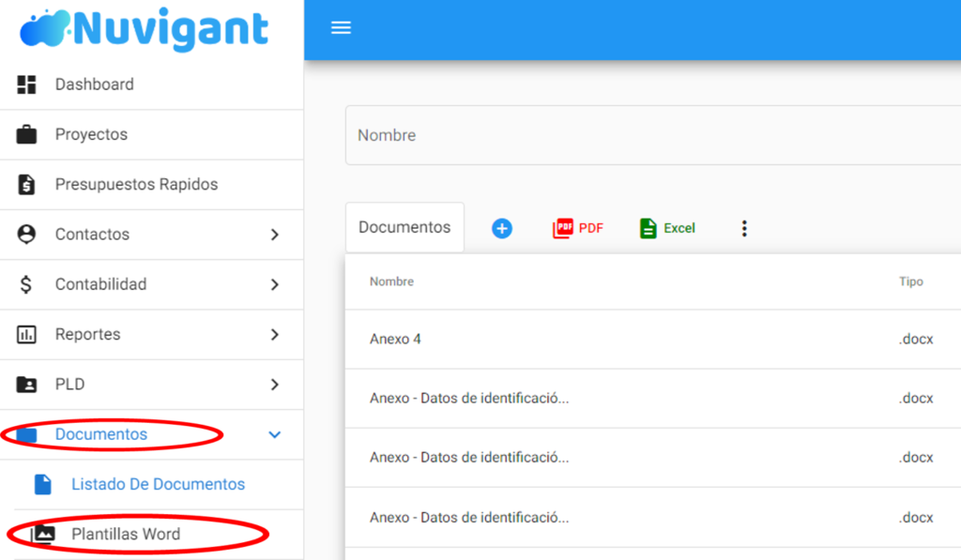Screen dimensions: 961x560
Task: Select Reportes in sidebar
Action: tap(87, 335)
